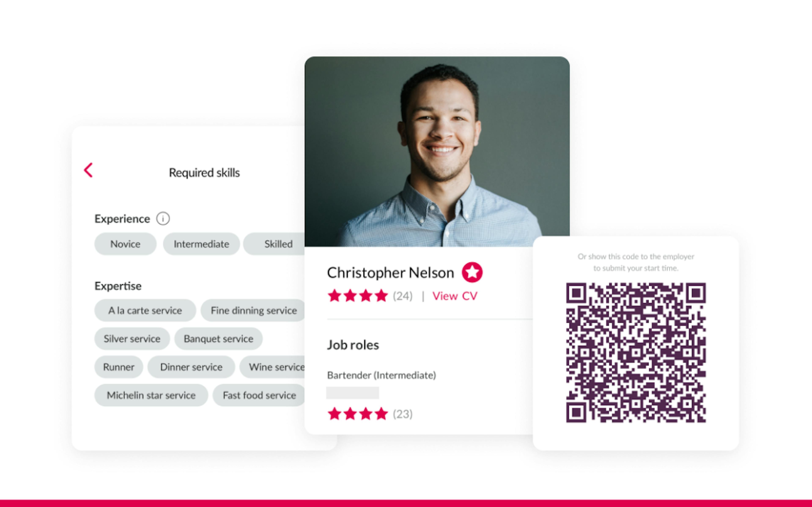
Task: Click Christopher Nelson's profile photo
Action: pyautogui.click(x=437, y=151)
